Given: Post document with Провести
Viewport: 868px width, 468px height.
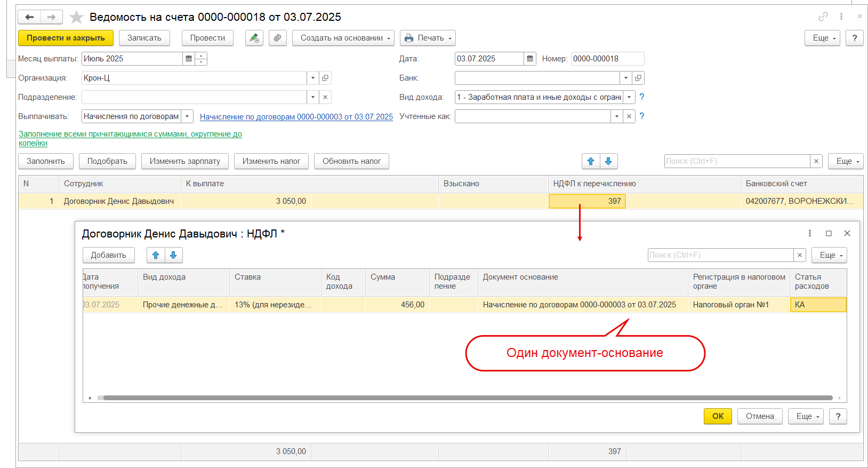Looking at the screenshot, I should [x=207, y=38].
